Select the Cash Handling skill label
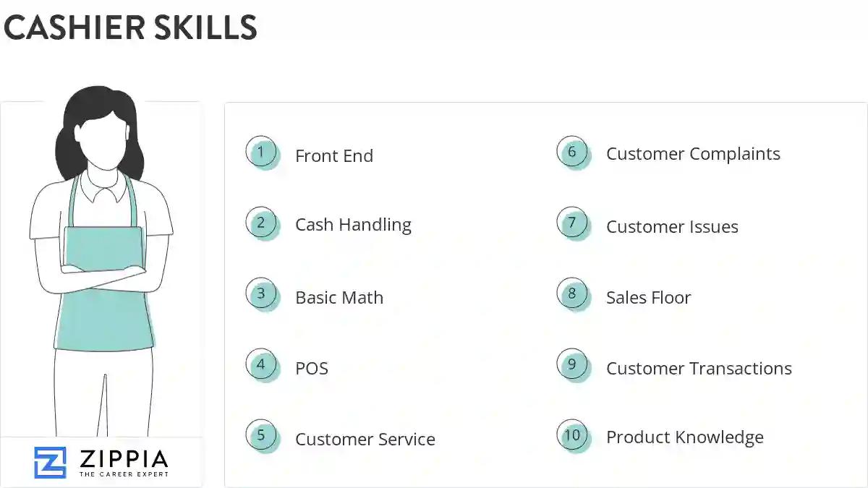This screenshot has height=488, width=868. pyautogui.click(x=353, y=226)
